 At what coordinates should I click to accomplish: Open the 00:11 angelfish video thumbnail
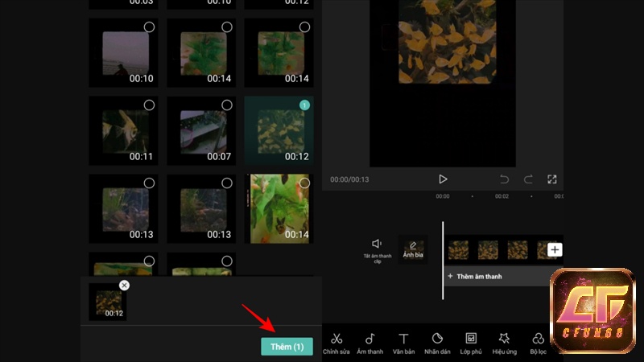tap(123, 130)
